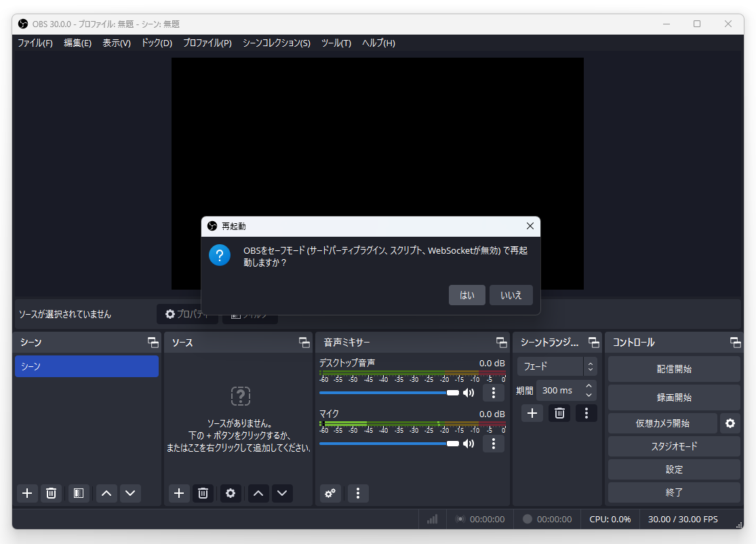The image size is (756, 544).
Task: Click はい to restart in safe mode
Action: pyautogui.click(x=466, y=295)
